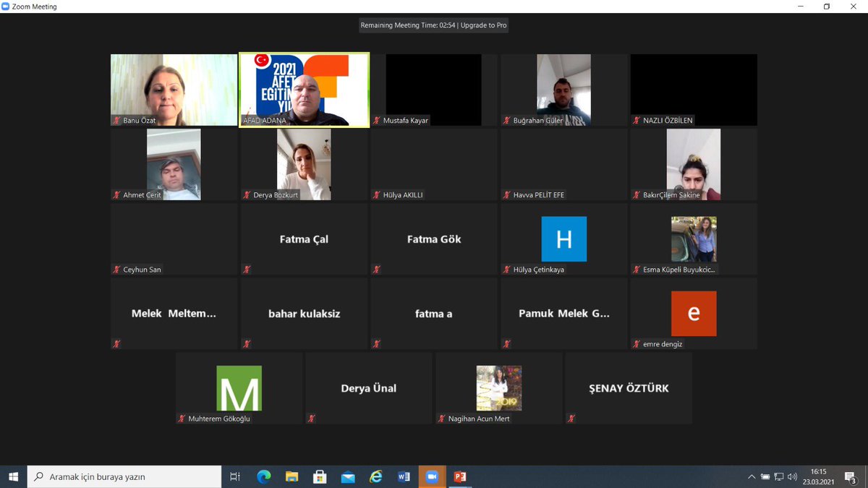Screen dimensions: 868x488
Task: Open the Windows Start menu
Action: pyautogui.click(x=13, y=476)
